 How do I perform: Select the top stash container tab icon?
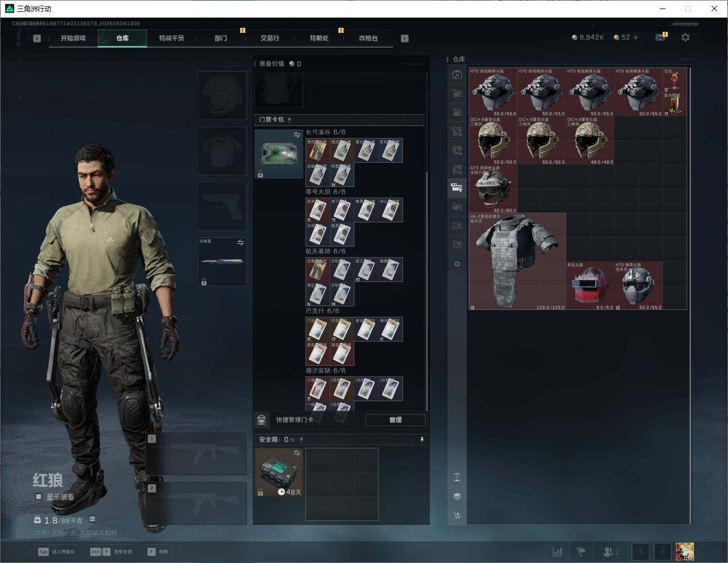(457, 75)
